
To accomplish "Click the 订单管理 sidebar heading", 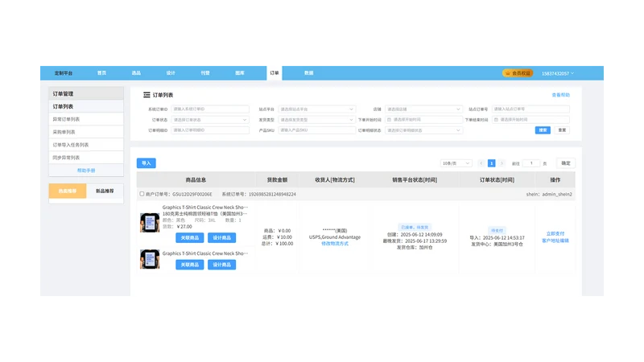I will [x=86, y=93].
